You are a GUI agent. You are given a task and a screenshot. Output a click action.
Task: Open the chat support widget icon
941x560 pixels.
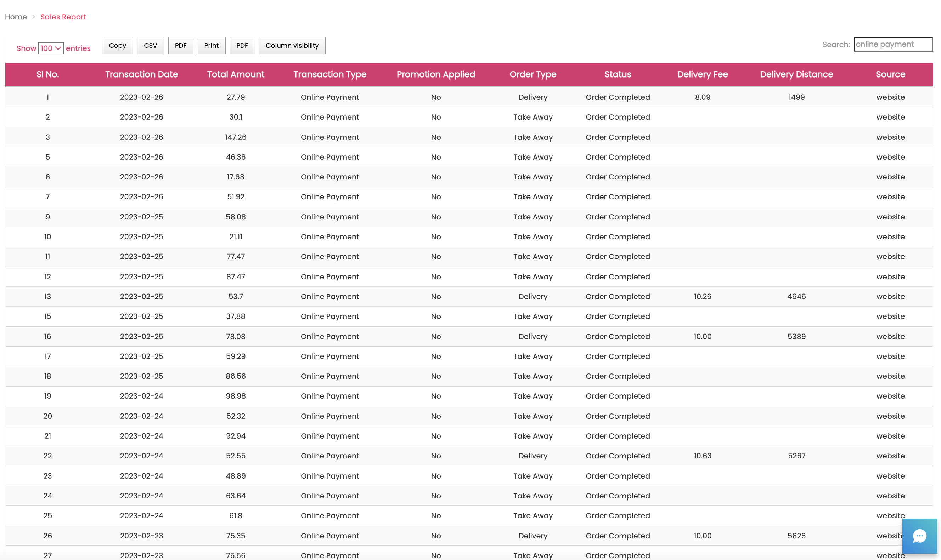click(x=919, y=536)
